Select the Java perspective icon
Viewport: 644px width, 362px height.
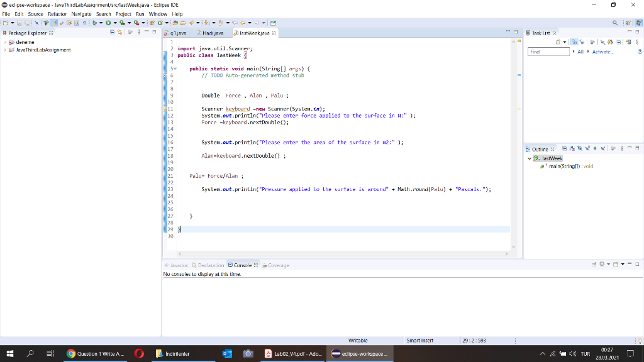point(639,23)
